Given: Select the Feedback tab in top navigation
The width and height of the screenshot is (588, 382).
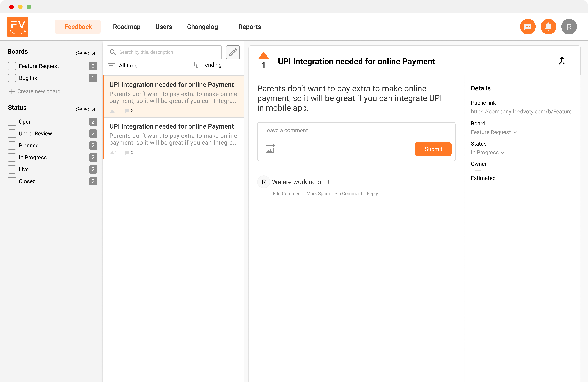Looking at the screenshot, I should pyautogui.click(x=78, y=27).
